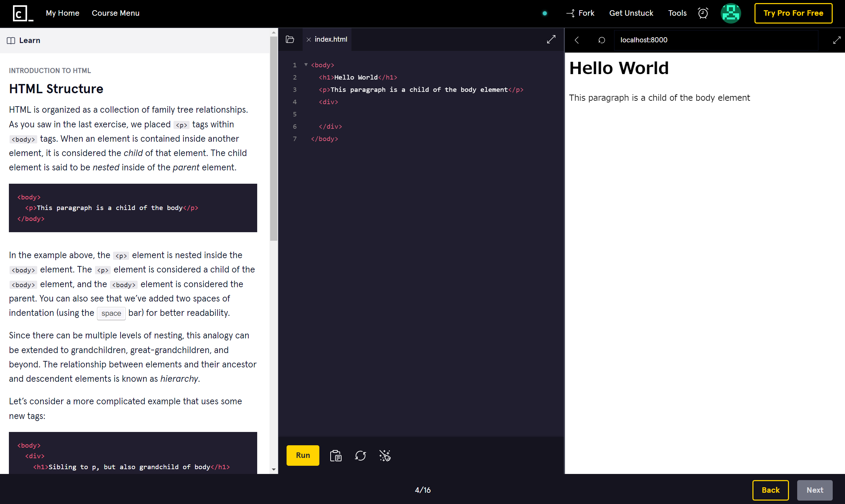
Task: Go Back to previous exercise
Action: point(771,490)
